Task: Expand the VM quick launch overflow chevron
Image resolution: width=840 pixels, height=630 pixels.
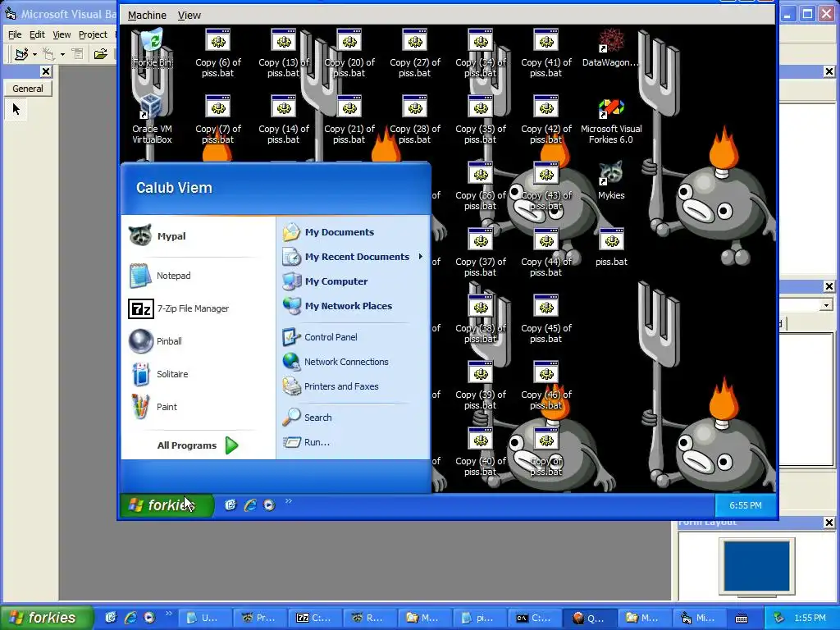Action: click(289, 501)
